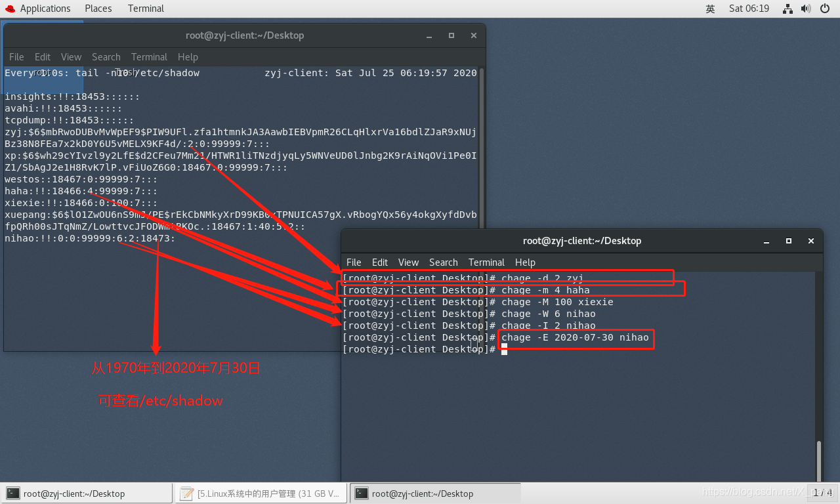Open the Terminal menu in the top bar

coord(146,9)
